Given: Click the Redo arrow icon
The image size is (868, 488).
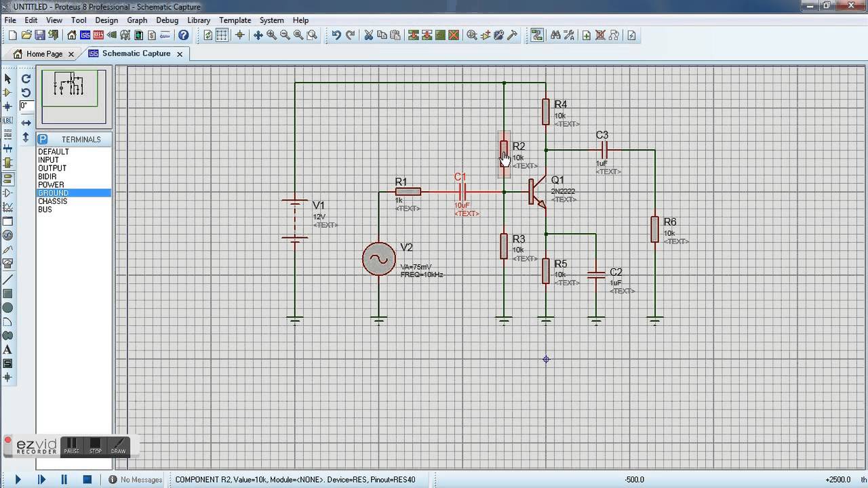Looking at the screenshot, I should [x=350, y=35].
